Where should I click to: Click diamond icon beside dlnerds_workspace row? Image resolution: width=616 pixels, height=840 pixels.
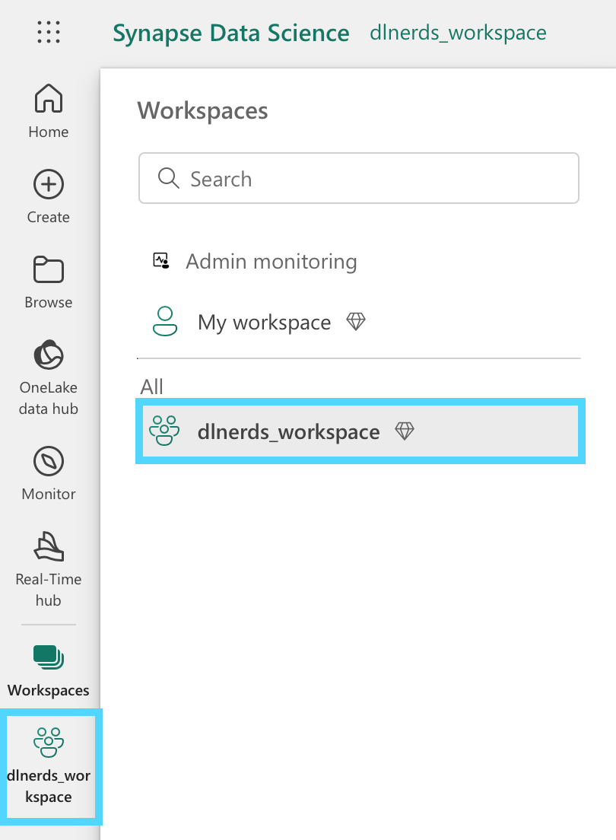405,431
